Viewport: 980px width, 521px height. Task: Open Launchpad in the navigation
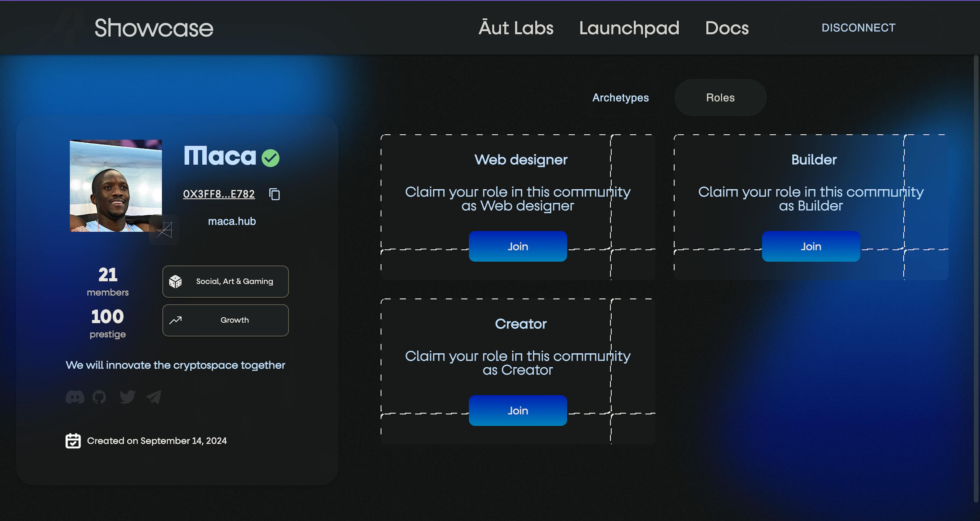[x=629, y=28]
